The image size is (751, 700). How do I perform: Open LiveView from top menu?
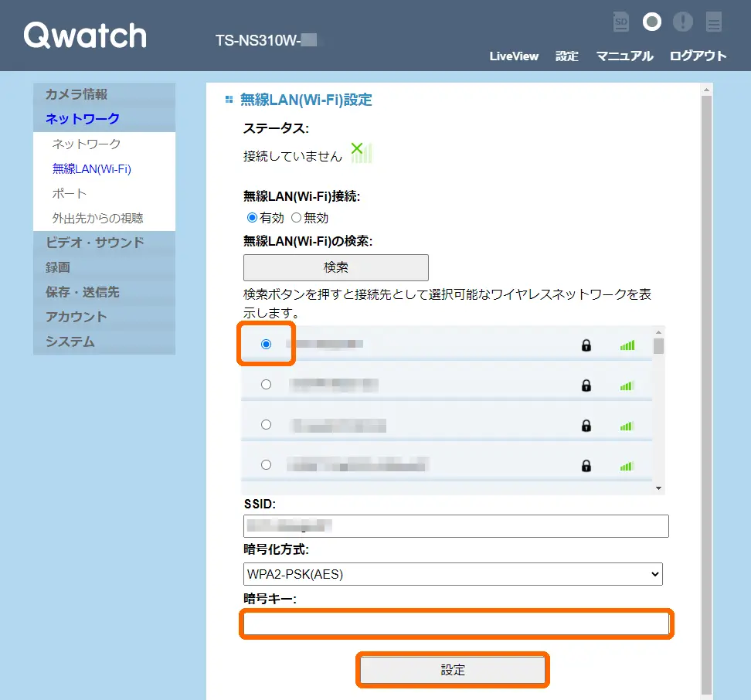point(514,56)
